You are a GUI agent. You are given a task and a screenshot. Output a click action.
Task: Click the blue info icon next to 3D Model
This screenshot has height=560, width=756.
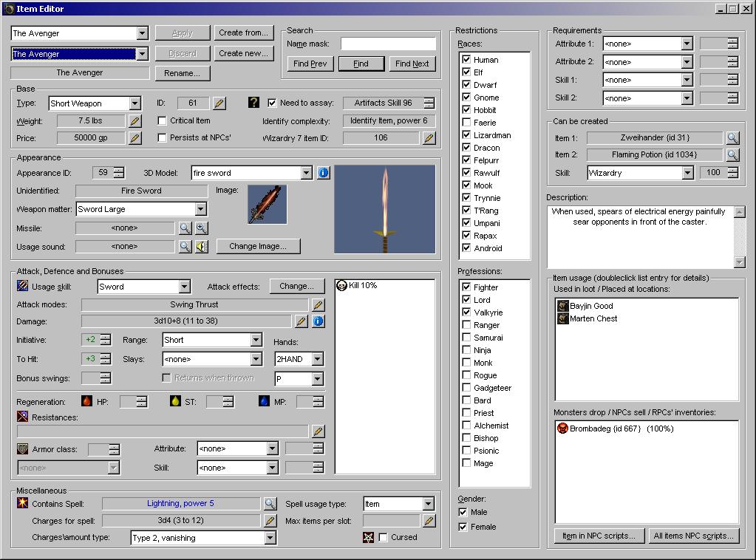323,173
